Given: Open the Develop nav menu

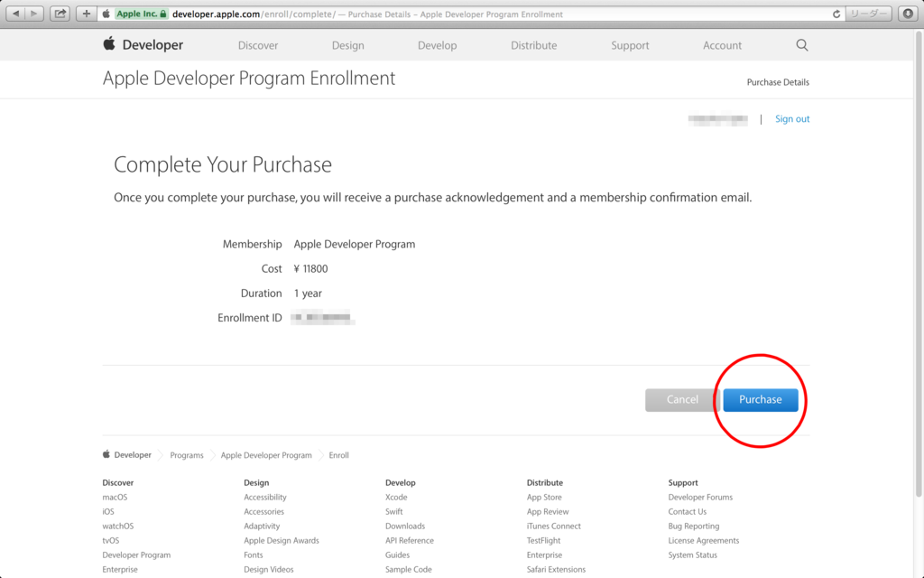Looking at the screenshot, I should coord(438,45).
